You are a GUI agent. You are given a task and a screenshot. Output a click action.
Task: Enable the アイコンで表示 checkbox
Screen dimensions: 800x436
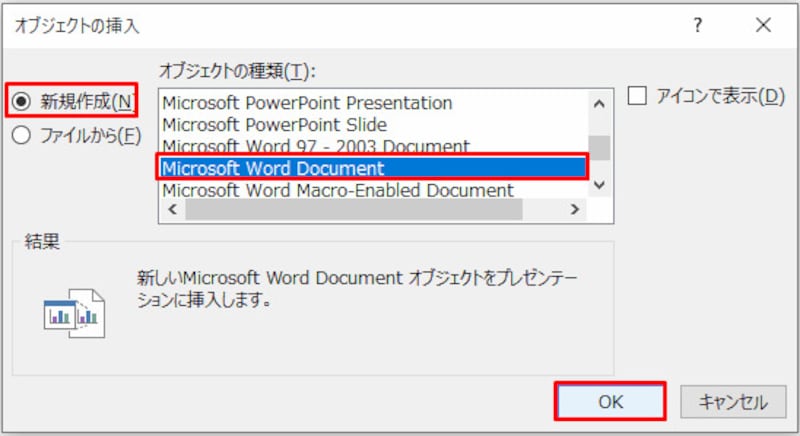(636, 96)
